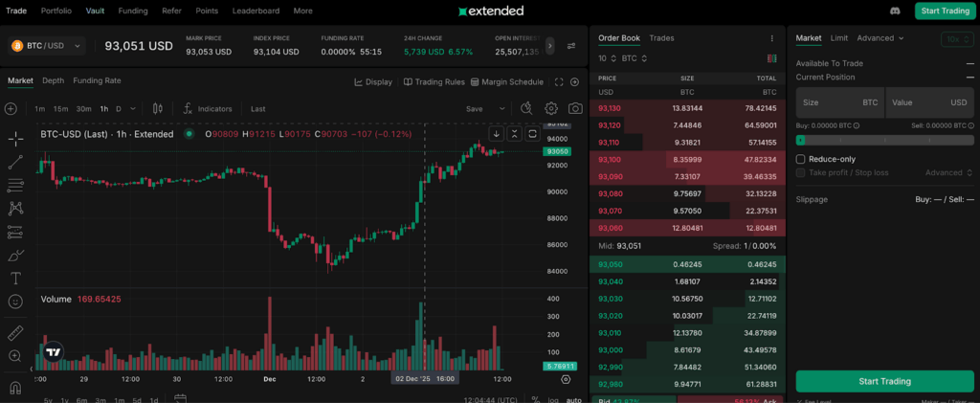Viewport: 980px width, 403px height.
Task: Expand Advanced options beside Take profit
Action: tap(948, 172)
